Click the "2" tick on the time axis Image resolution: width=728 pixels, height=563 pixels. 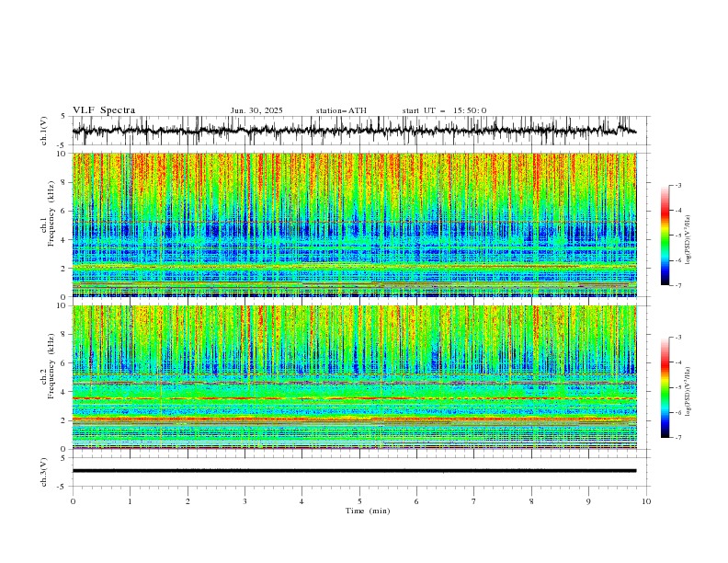click(188, 501)
